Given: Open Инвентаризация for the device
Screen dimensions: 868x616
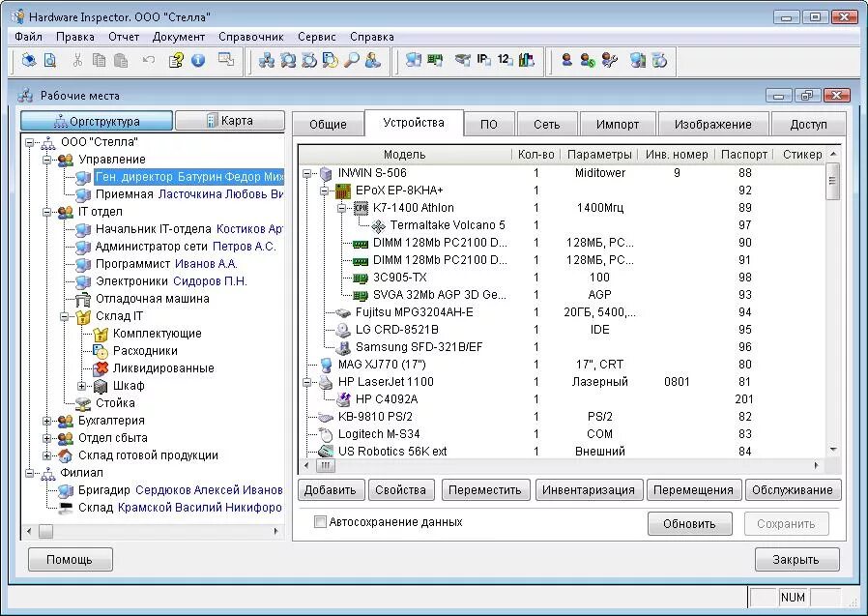Looking at the screenshot, I should pos(589,489).
